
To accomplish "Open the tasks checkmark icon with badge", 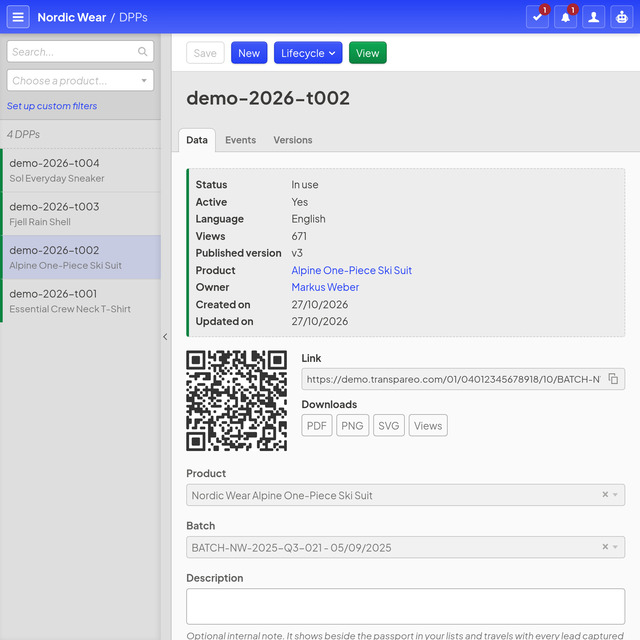I will click(538, 17).
